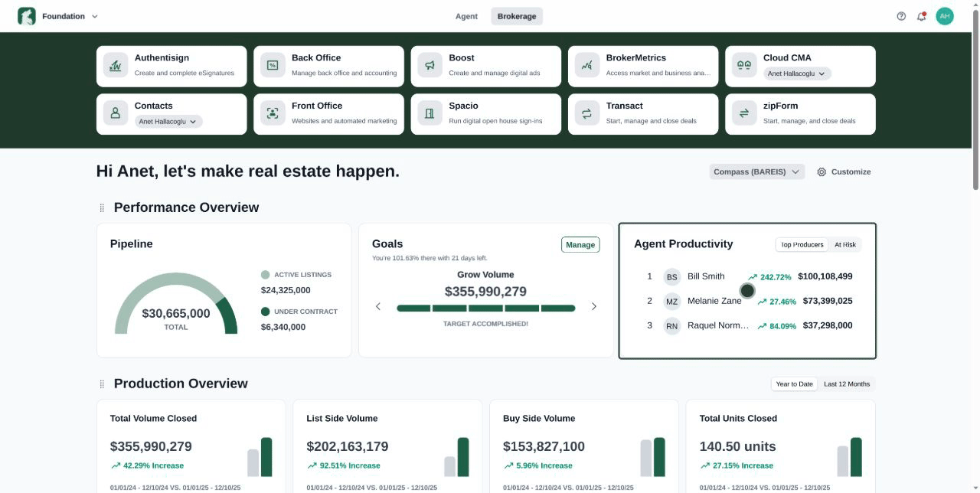
Task: Switch to At Risk view
Action: click(845, 244)
